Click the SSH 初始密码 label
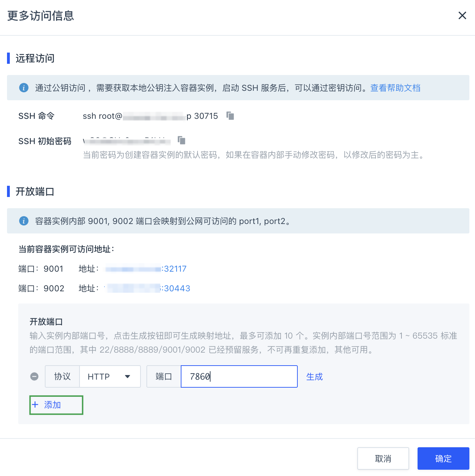The height and width of the screenshot is (476, 475). 45,141
